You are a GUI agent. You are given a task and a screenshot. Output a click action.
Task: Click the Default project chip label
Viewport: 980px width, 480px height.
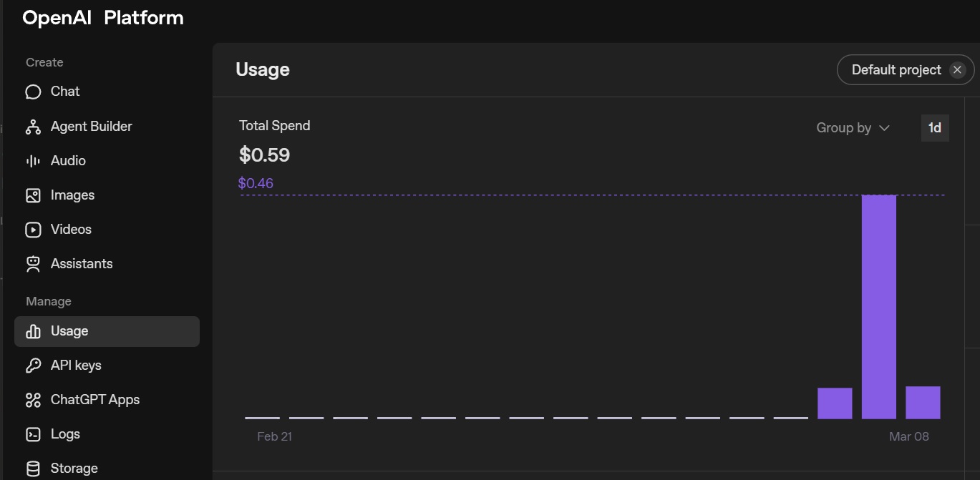pos(896,70)
